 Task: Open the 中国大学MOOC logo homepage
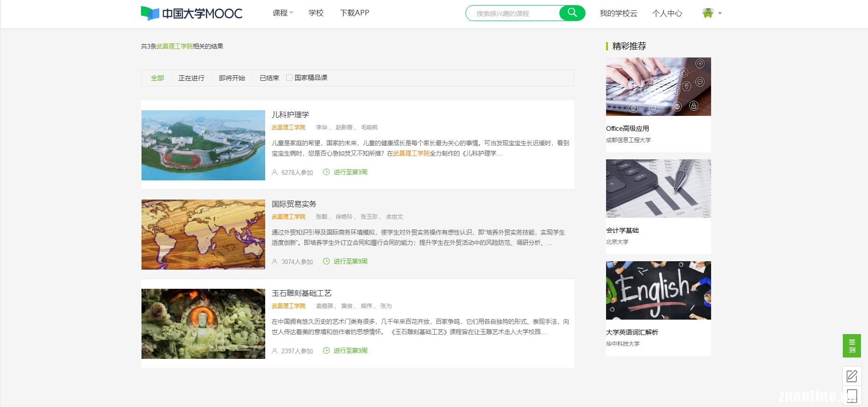click(x=191, y=13)
